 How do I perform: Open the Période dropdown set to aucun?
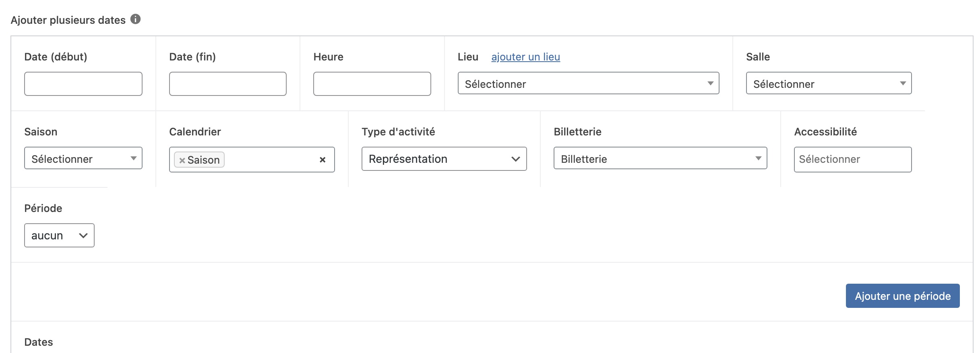[x=59, y=235]
